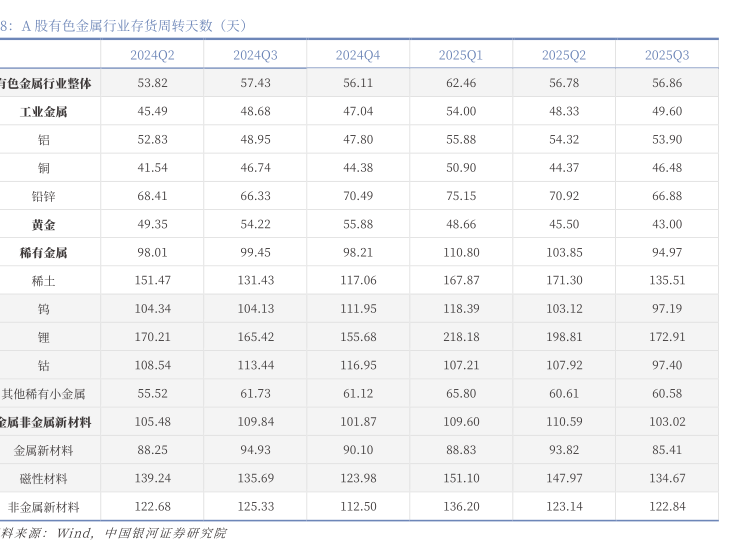
Task: Select the 黄金 row label
Action: pyautogui.click(x=43, y=225)
